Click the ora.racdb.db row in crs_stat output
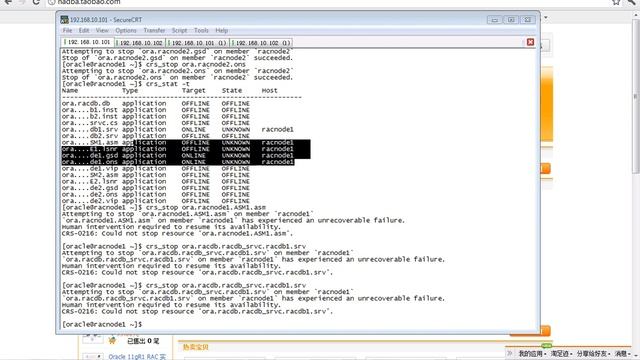The height and width of the screenshot is (360, 640). [156, 104]
